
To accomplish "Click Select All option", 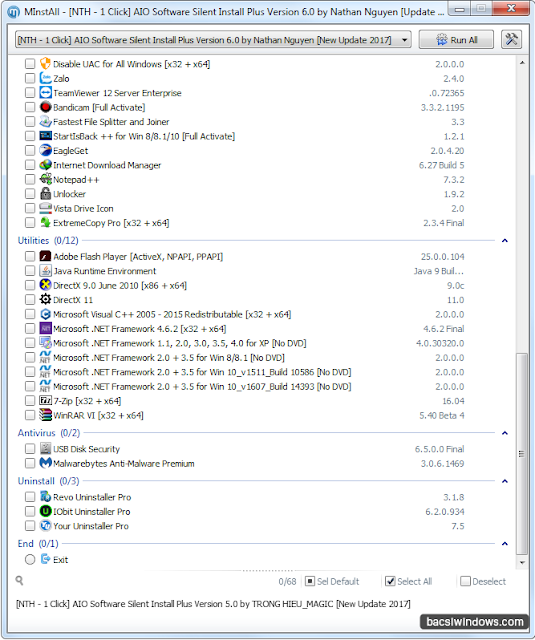I will coord(408,581).
